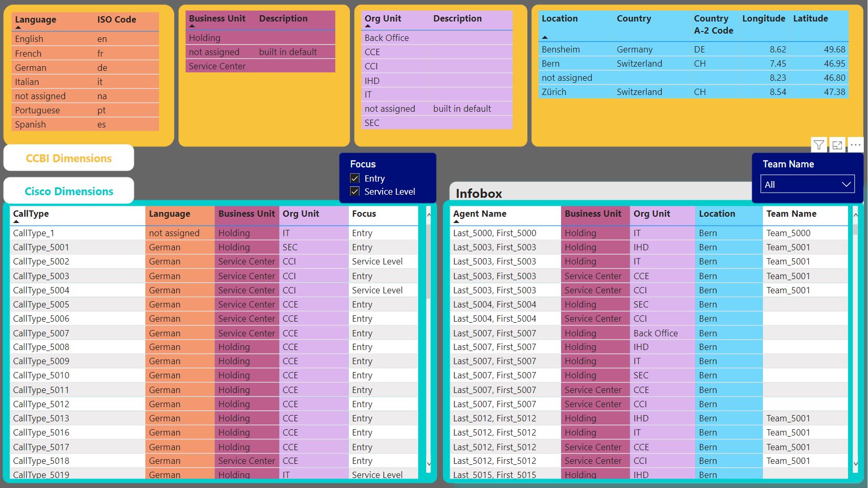
Task: Click the sort arrow under CallType header
Action: pos(16,221)
